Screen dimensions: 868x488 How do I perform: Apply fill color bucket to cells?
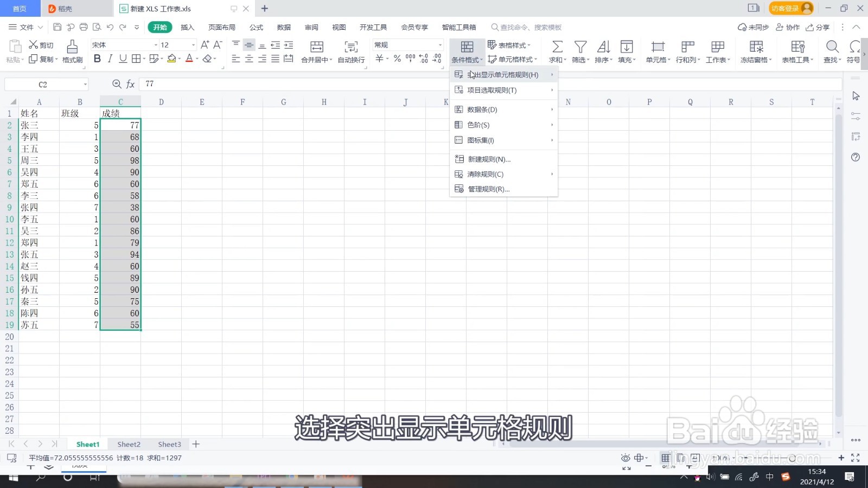pyautogui.click(x=171, y=59)
